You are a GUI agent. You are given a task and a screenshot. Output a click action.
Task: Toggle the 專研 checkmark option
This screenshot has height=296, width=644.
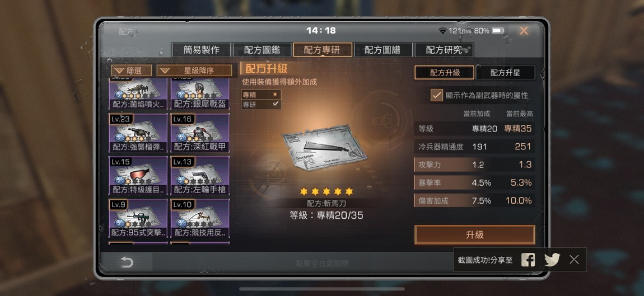pos(275,104)
